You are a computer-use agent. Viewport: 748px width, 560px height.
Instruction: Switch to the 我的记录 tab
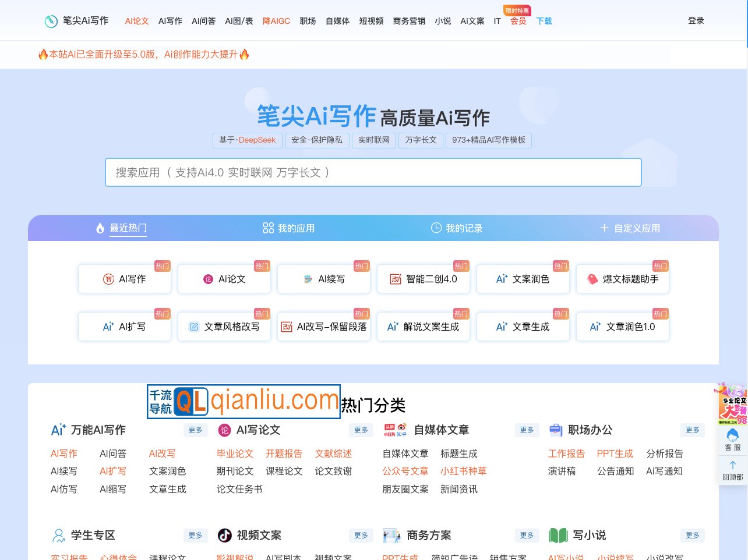click(x=457, y=228)
